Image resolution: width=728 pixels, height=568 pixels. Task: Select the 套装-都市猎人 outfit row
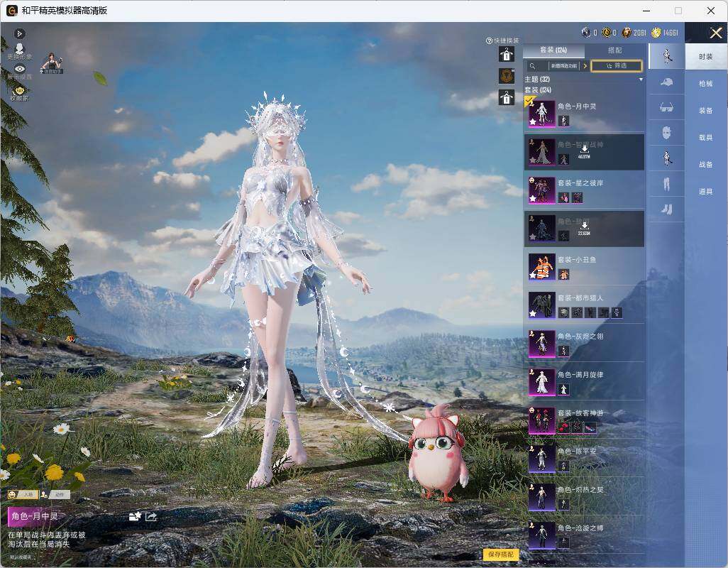click(585, 305)
